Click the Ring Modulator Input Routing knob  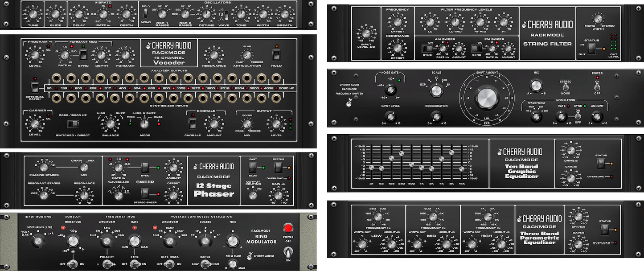point(39,241)
